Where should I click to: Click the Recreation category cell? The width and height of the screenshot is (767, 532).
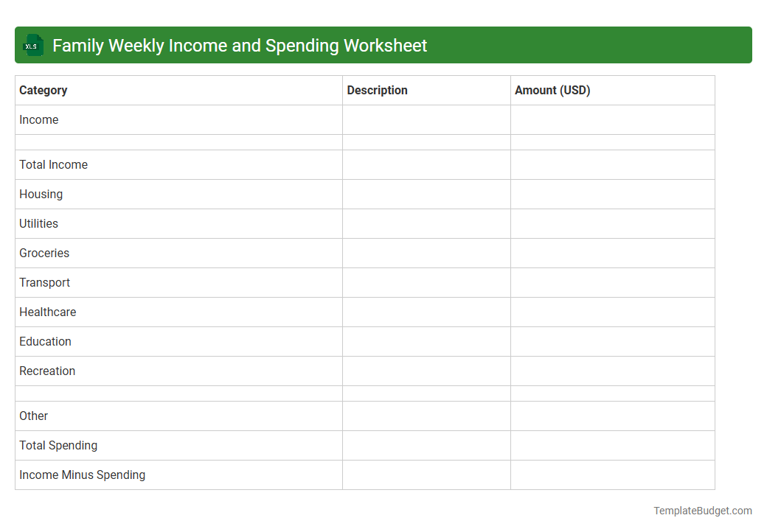click(x=47, y=371)
